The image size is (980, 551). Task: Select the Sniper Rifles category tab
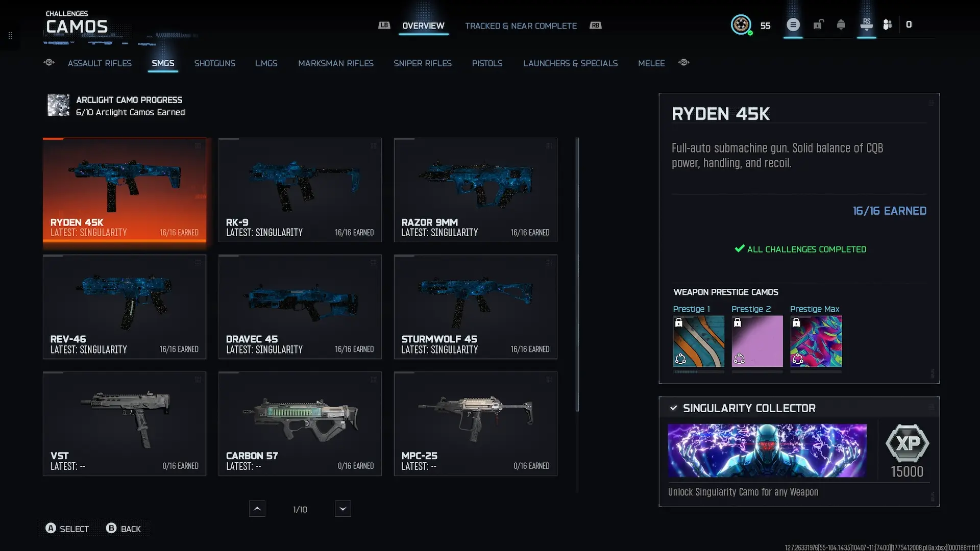tap(422, 63)
